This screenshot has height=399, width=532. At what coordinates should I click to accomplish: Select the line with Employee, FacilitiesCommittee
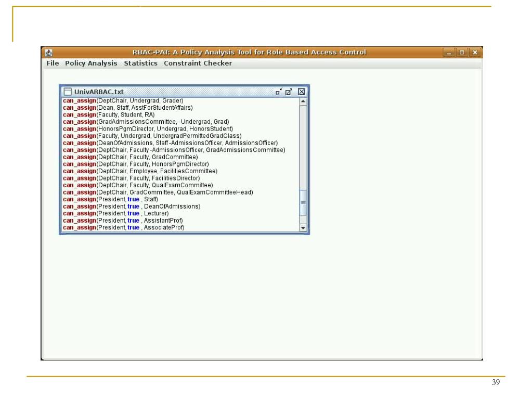point(140,171)
